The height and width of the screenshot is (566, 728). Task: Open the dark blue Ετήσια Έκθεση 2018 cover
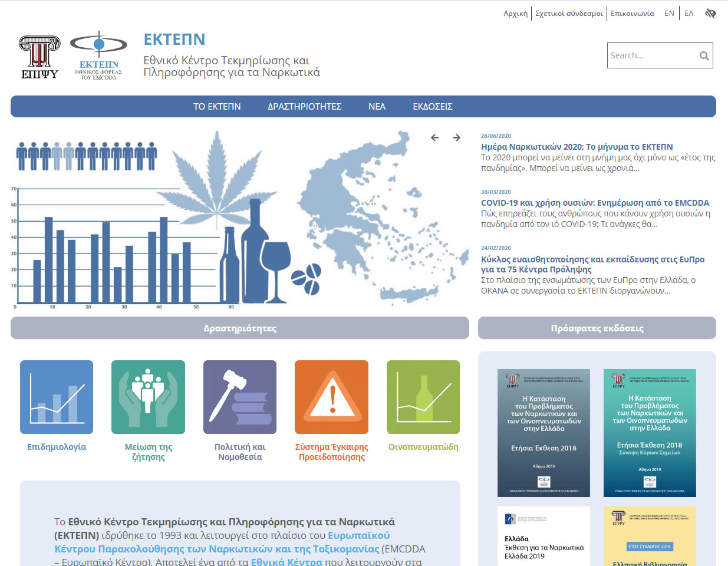coord(543,433)
